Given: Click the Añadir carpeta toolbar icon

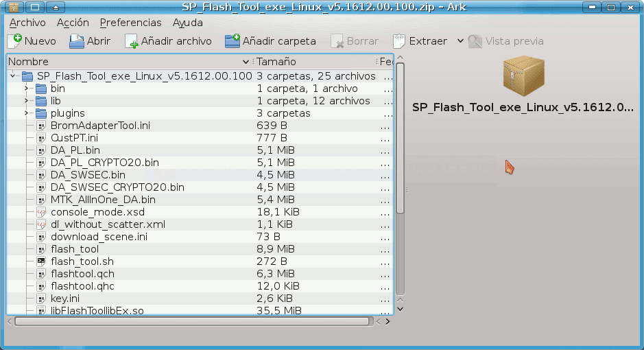Looking at the screenshot, I should 232,41.
